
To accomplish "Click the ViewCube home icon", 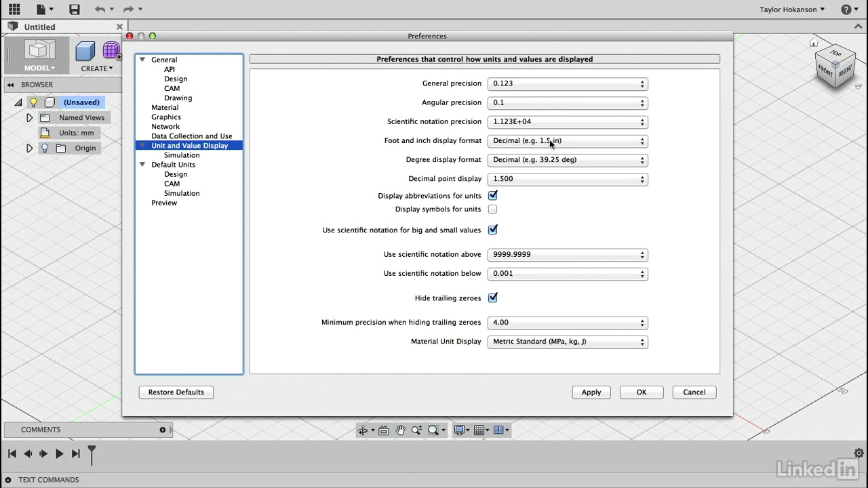I will [x=814, y=43].
